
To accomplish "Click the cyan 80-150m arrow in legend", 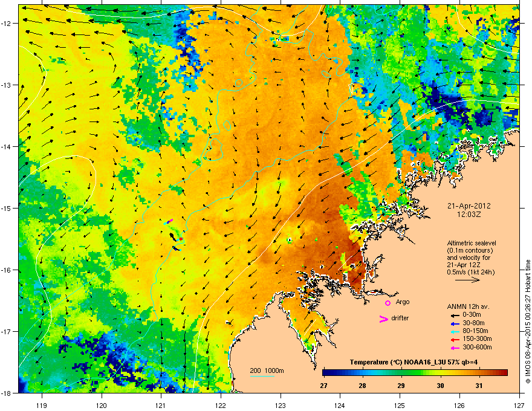I will tap(455, 331).
